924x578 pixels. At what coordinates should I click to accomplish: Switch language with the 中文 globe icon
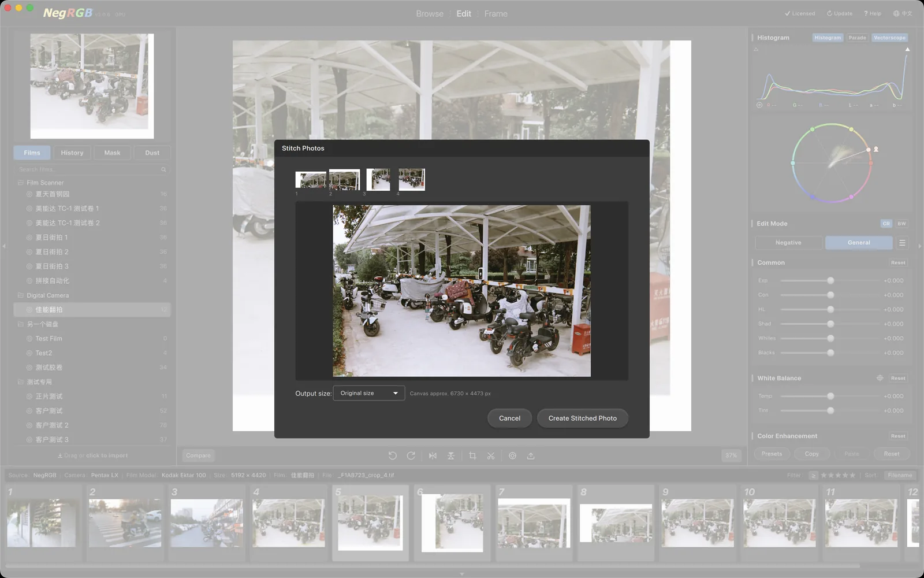pyautogui.click(x=902, y=13)
